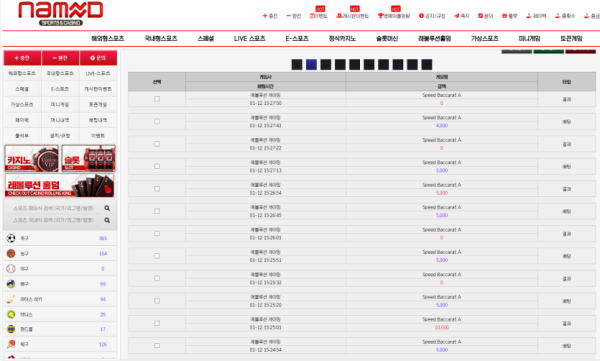Click the 문의 inquiry icon in header
This screenshot has height=361, width=600.
pos(481,16)
